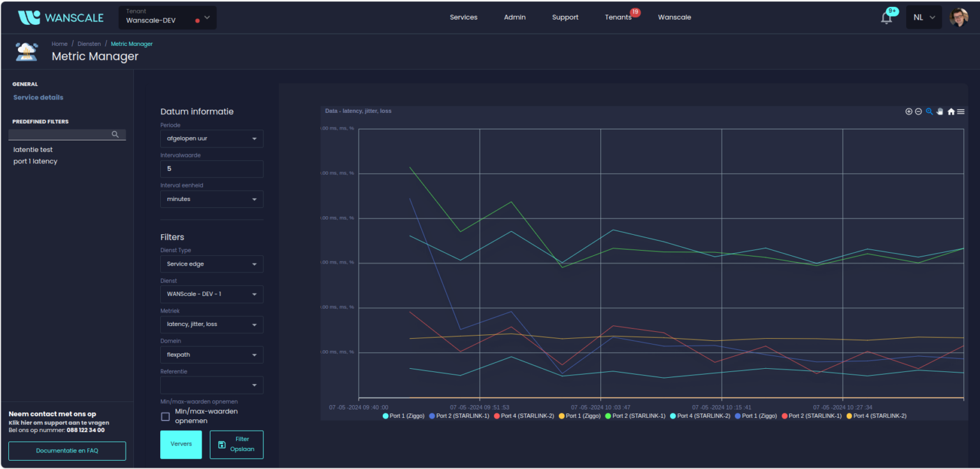This screenshot has height=469, width=980.
Task: Zoom out on the chart with minus icon
Action: pos(919,111)
